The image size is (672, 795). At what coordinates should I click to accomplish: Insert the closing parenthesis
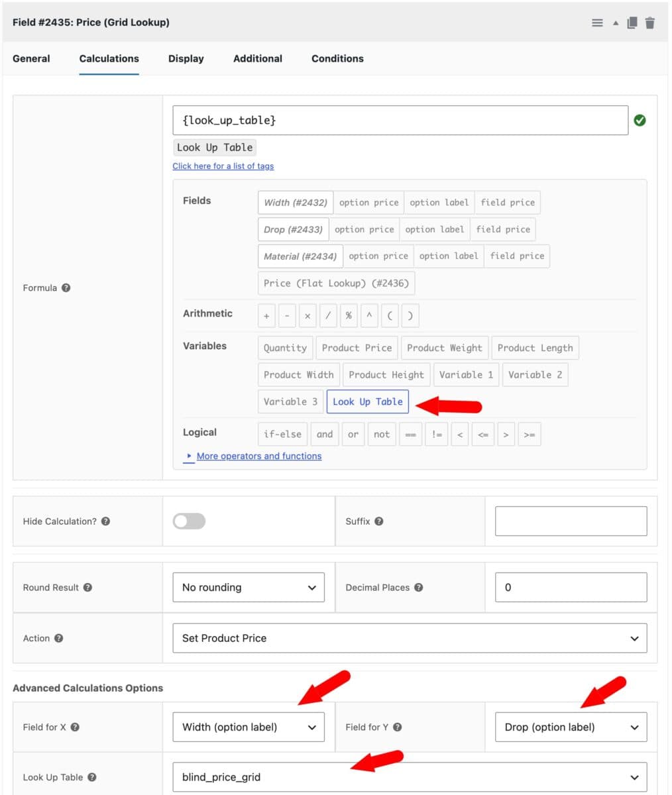tap(410, 316)
